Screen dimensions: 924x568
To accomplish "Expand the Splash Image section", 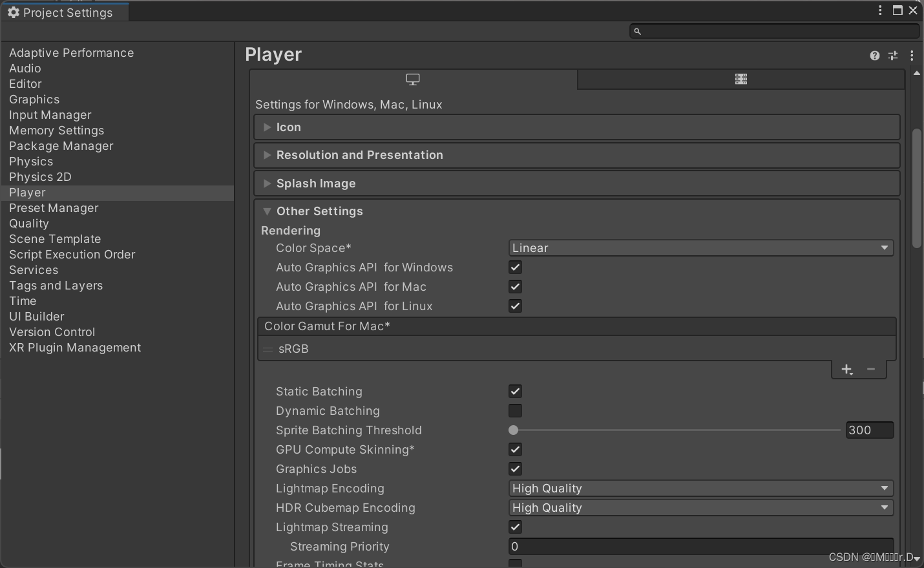I will coord(577,184).
